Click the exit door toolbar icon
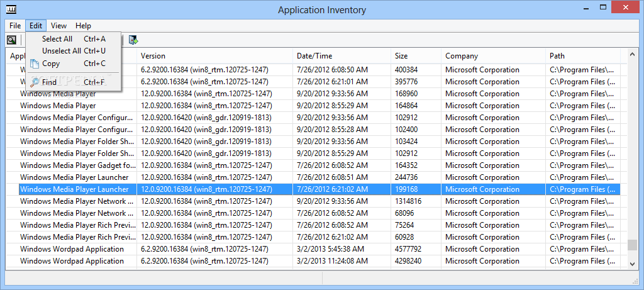Viewport: 644px width, 290px height. 133,40
